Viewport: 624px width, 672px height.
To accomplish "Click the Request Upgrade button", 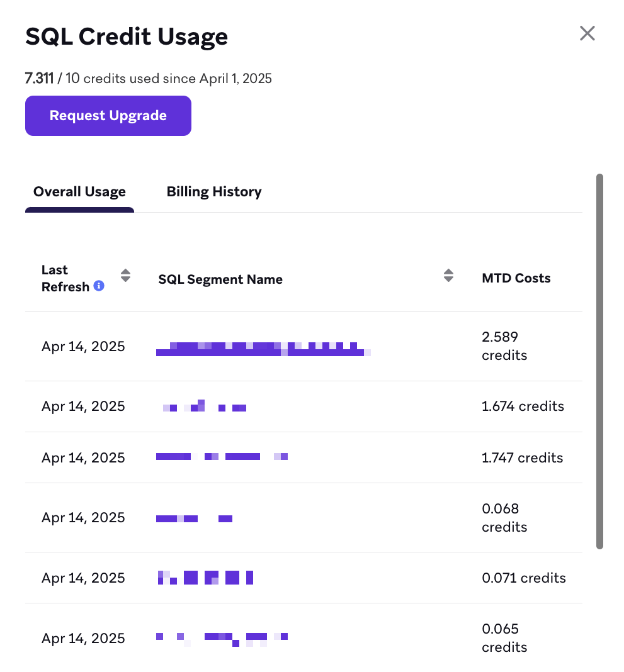I will [x=108, y=116].
